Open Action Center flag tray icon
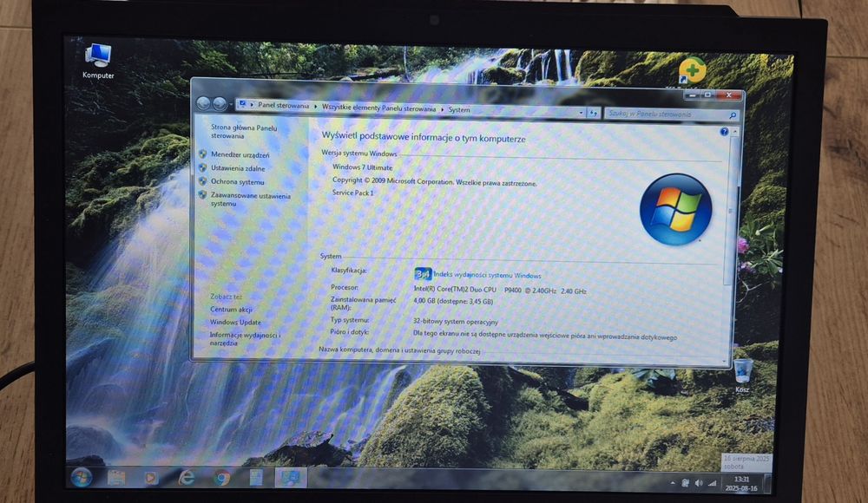868x503 pixels. click(x=686, y=484)
